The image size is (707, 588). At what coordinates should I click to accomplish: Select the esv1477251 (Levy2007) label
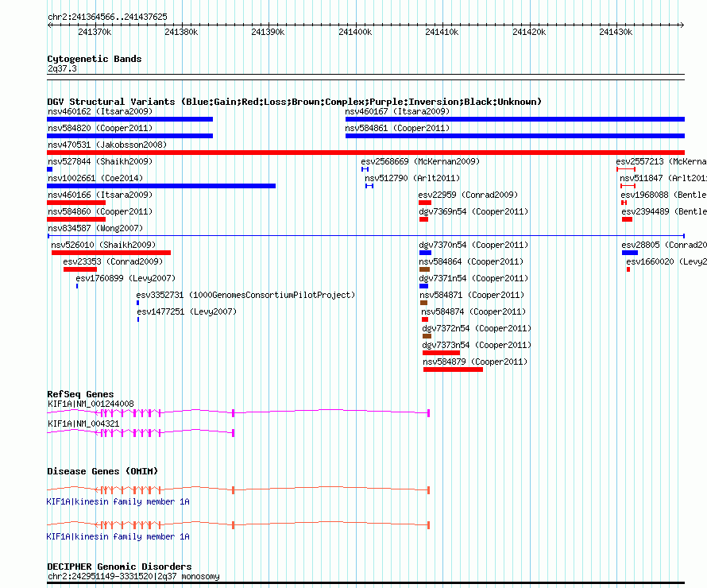tap(187, 311)
